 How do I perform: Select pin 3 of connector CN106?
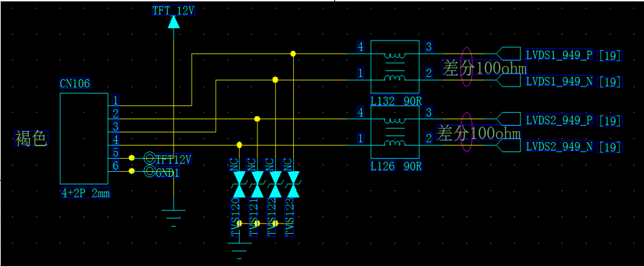[116, 126]
